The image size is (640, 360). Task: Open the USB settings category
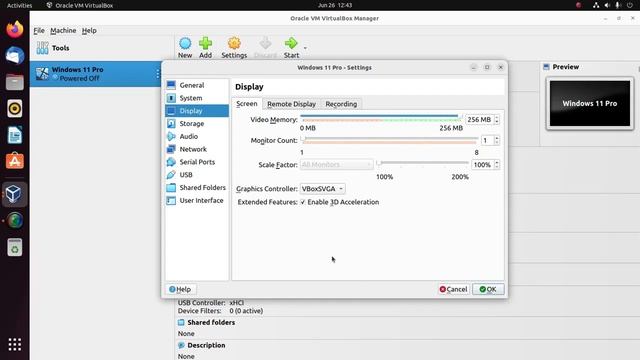[x=197, y=175]
